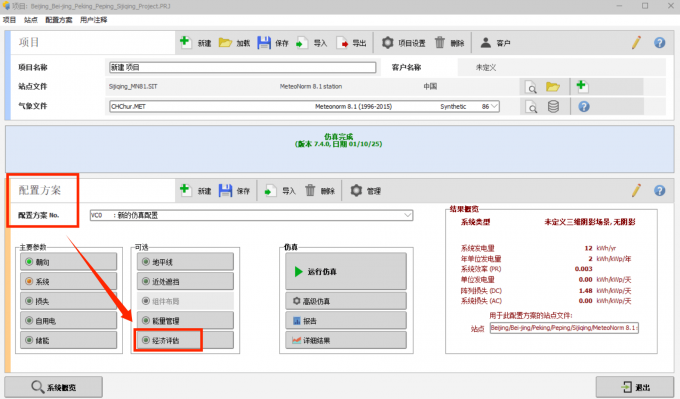Click the site file name Sijiqing_MN81.SIT
This screenshot has width=680, height=399.
(x=133, y=87)
